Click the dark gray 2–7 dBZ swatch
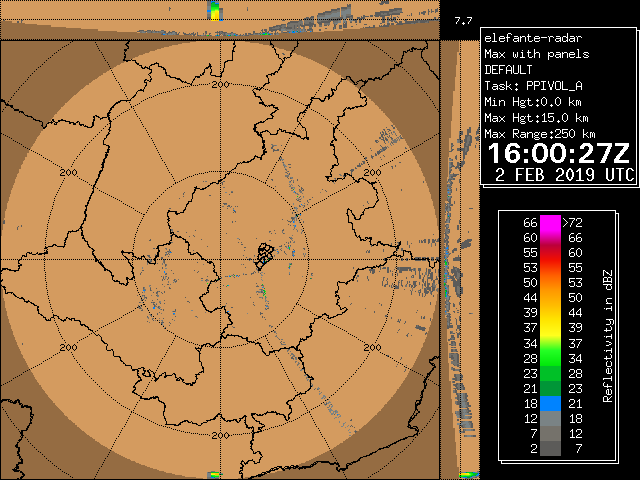Viewport: 640px width, 480px height. (551, 449)
